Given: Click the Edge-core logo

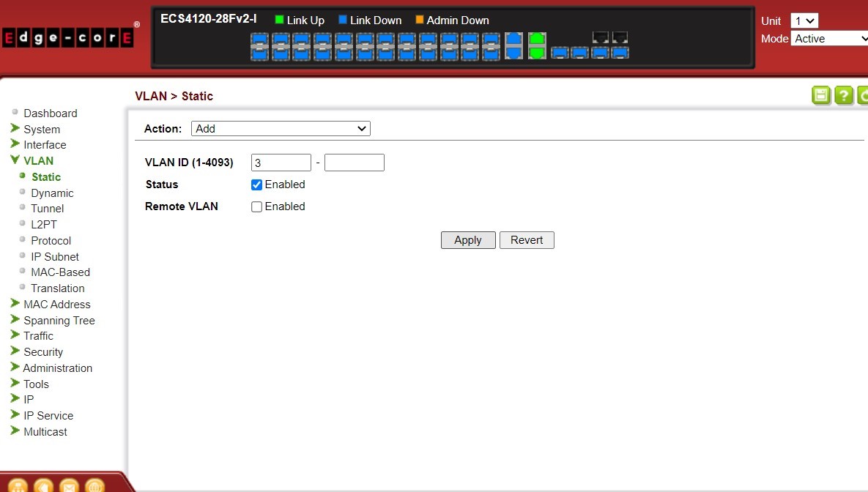Looking at the screenshot, I should pos(68,37).
